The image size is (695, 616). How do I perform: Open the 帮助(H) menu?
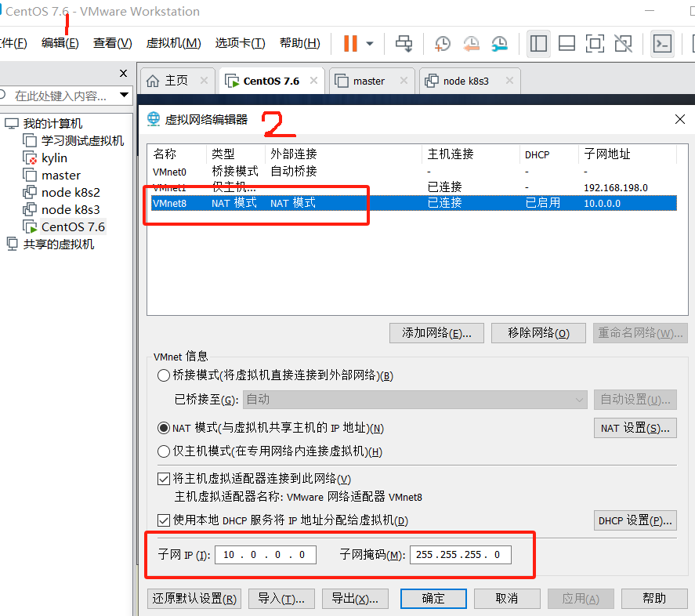coord(299,43)
